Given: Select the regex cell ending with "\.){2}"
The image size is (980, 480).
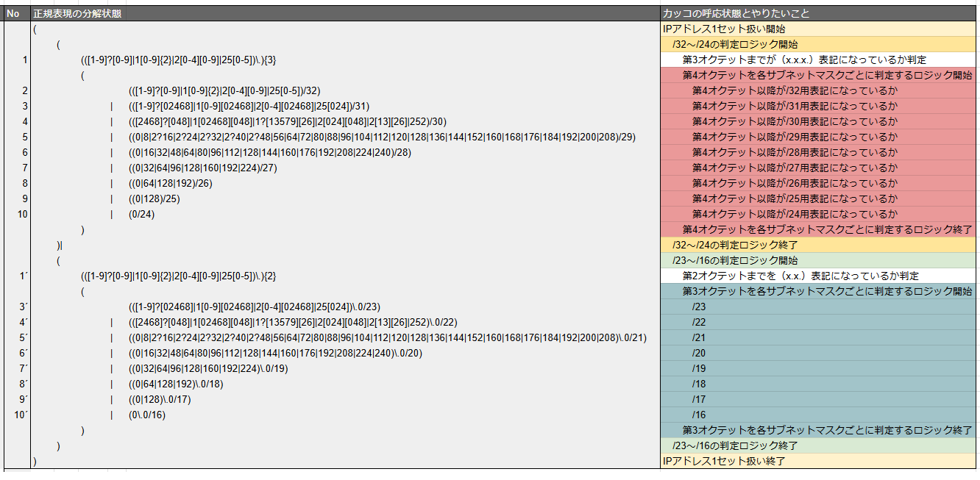Looking at the screenshot, I should coord(346,276).
